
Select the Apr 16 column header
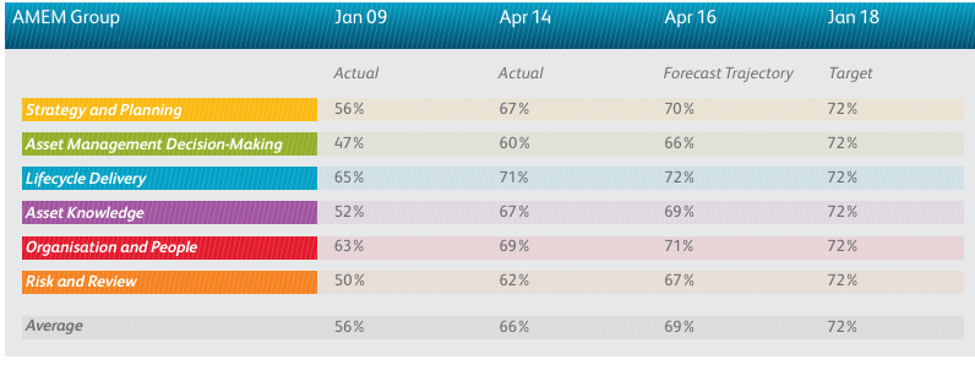(x=690, y=17)
